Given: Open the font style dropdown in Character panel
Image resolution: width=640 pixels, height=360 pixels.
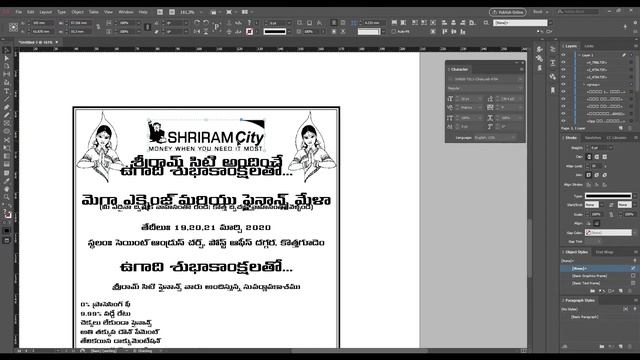Looking at the screenshot, I should [x=520, y=88].
